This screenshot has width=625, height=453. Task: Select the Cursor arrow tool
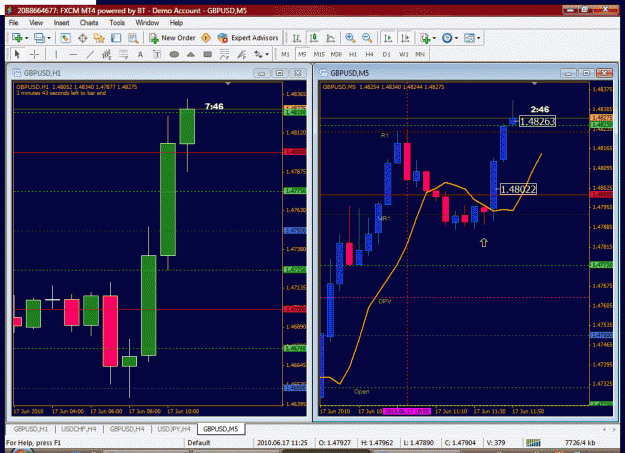point(17,54)
